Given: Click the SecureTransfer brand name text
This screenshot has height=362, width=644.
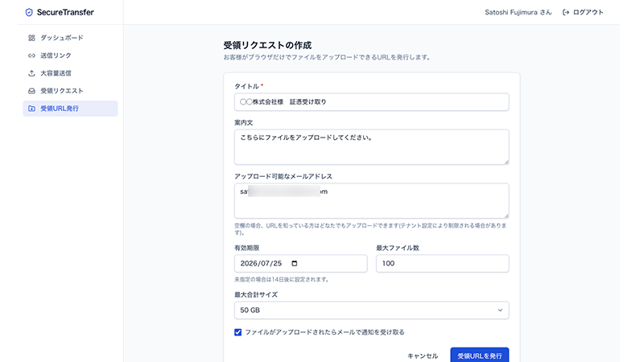Looking at the screenshot, I should [65, 12].
